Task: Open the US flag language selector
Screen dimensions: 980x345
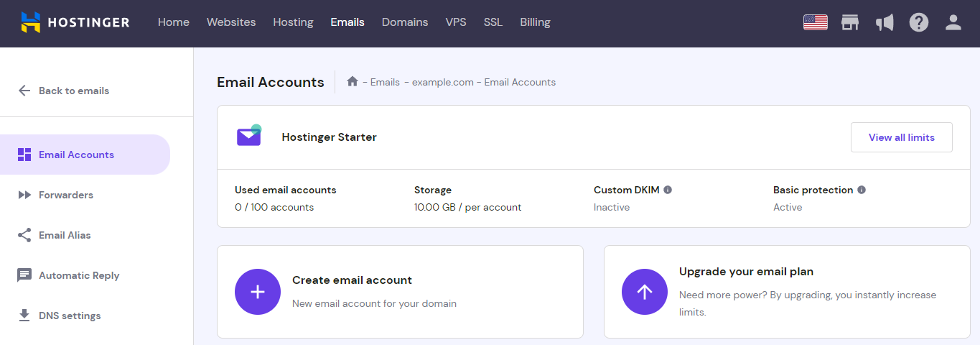Action: [x=815, y=23]
